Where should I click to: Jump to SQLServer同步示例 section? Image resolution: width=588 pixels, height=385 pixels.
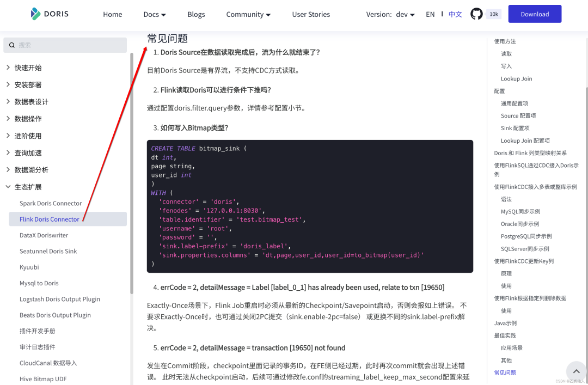click(x=525, y=249)
